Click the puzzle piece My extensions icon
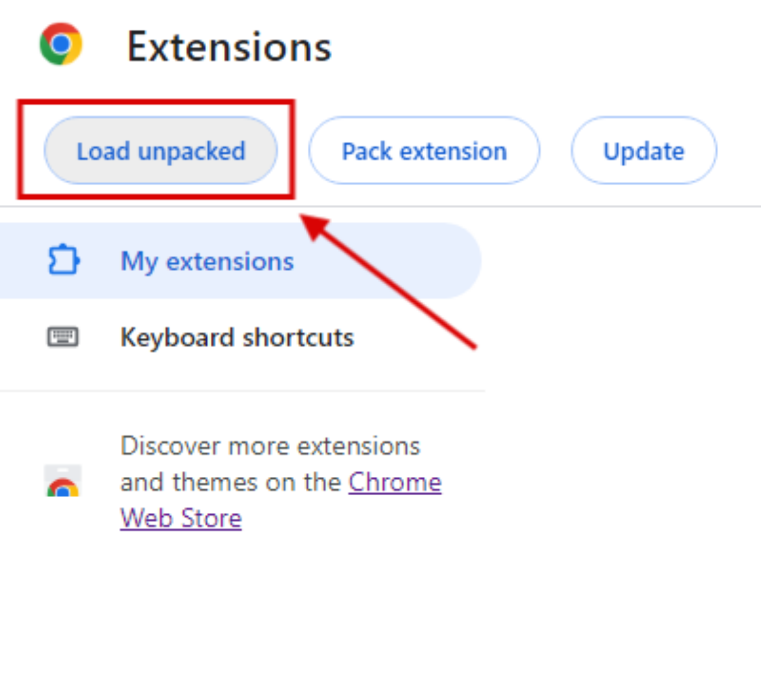 pyautogui.click(x=64, y=260)
